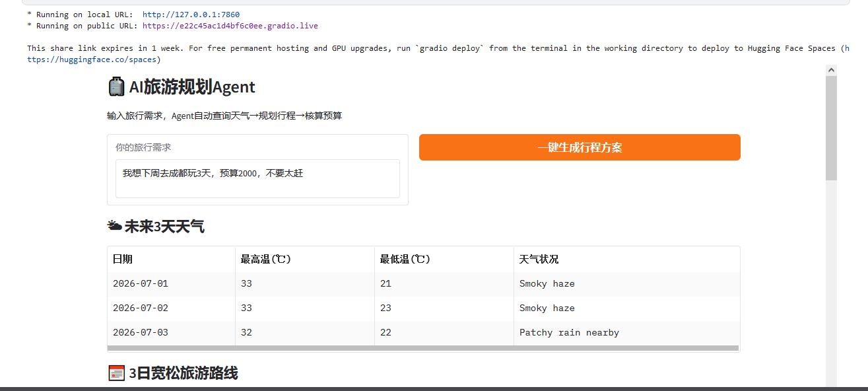
Task: Select the low temperature 22 cell
Action: click(x=444, y=333)
